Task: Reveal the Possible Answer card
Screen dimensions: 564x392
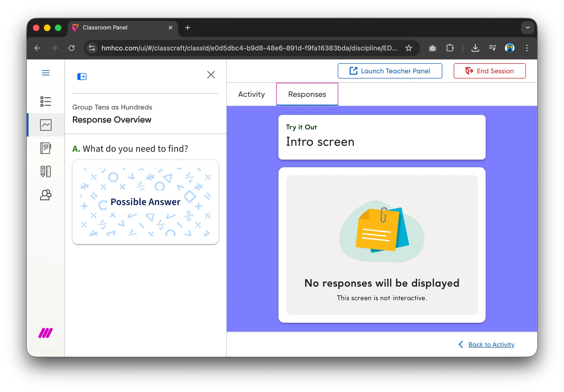Action: click(145, 202)
